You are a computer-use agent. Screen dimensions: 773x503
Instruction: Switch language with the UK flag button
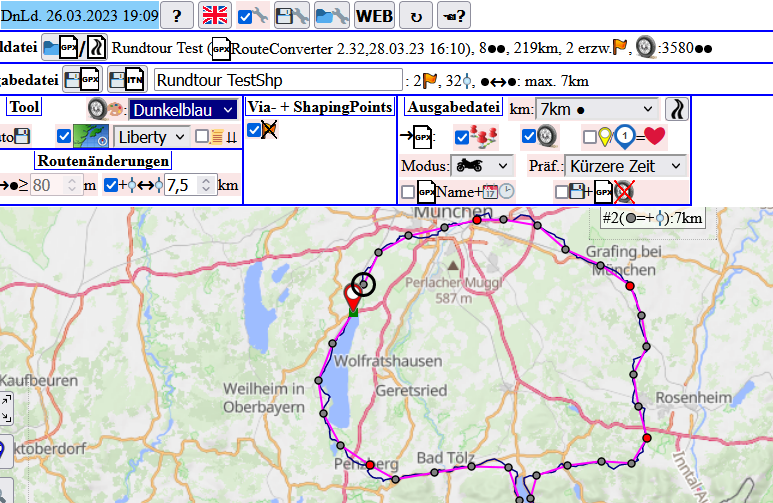[x=214, y=15]
